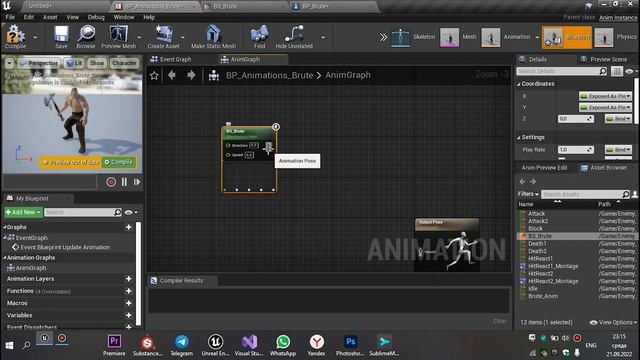Viewport: 640px width, 360px height.
Task: Open the Show viewport menu
Action: [x=97, y=63]
